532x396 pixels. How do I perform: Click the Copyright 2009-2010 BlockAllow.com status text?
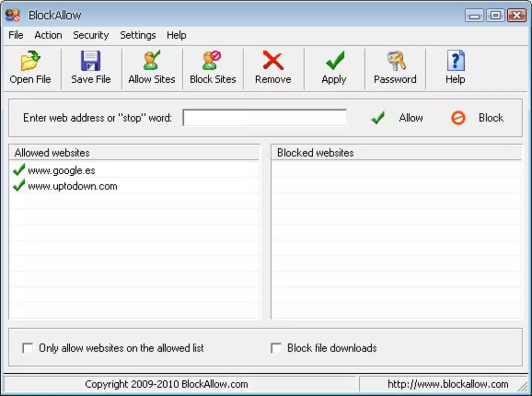[x=166, y=384]
